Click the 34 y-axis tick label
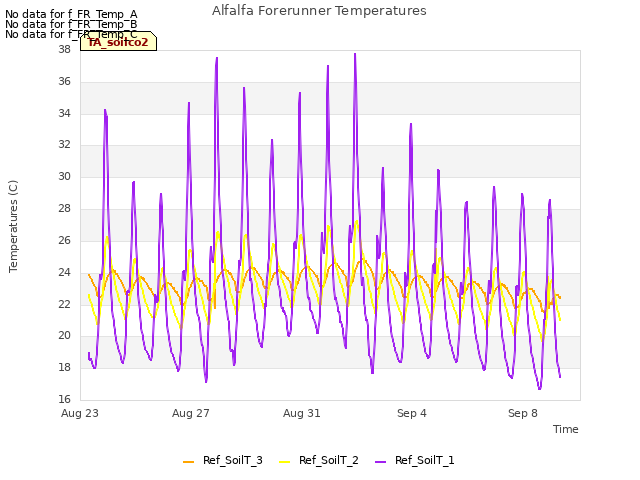640x480 pixels. coord(64,113)
